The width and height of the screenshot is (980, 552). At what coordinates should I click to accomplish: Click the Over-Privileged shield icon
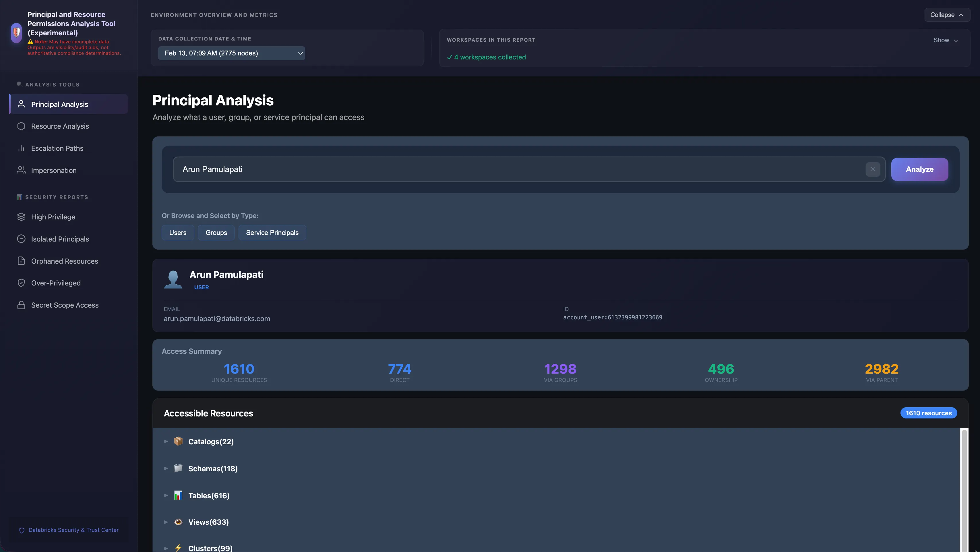click(21, 283)
